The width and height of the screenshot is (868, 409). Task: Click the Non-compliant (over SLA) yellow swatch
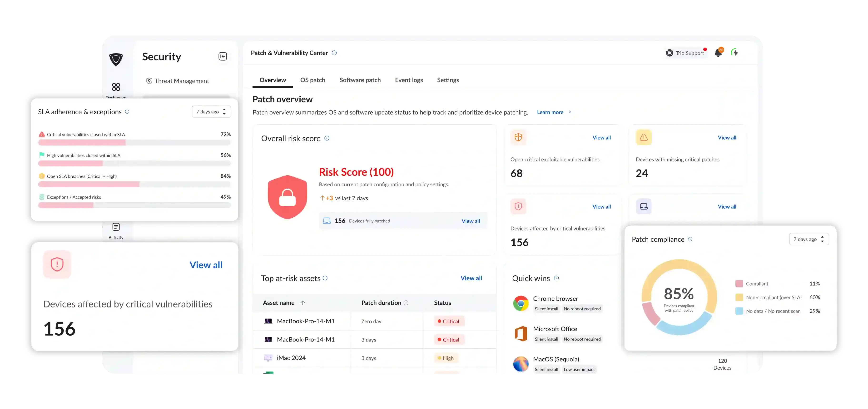pos(739,297)
